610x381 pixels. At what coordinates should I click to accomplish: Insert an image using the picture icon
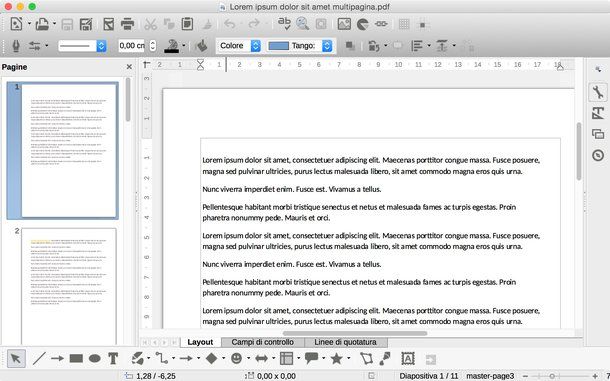coord(344,24)
